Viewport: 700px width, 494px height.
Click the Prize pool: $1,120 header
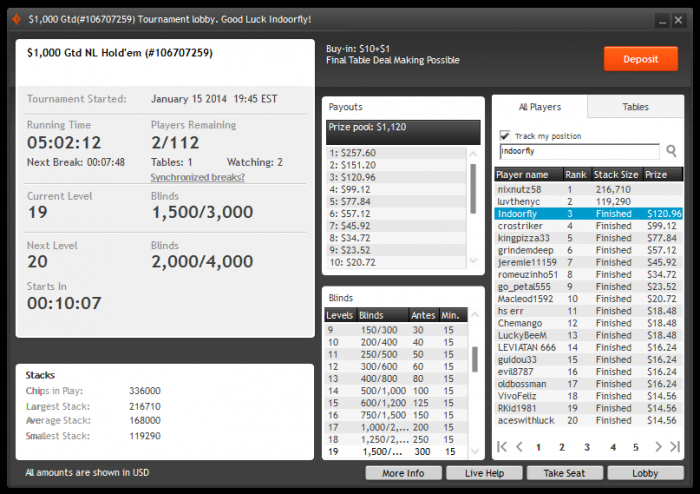[x=403, y=132]
